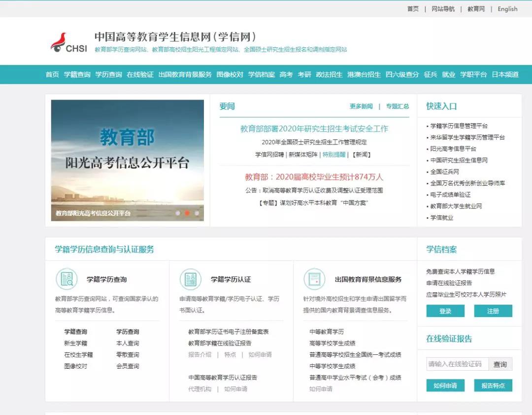This screenshot has height=415, width=532.
Task: Open 新生学籍 link
Action: (76, 344)
